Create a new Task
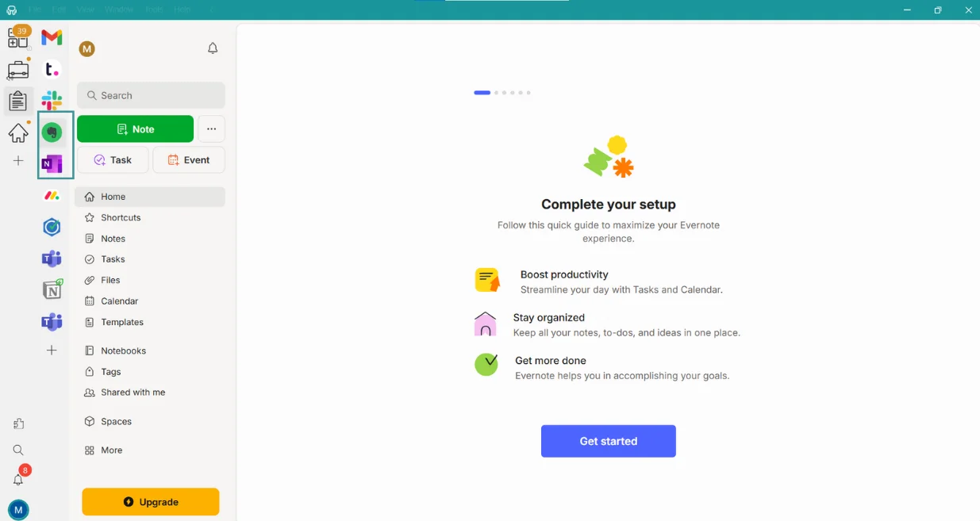This screenshot has width=980, height=521. (x=113, y=159)
